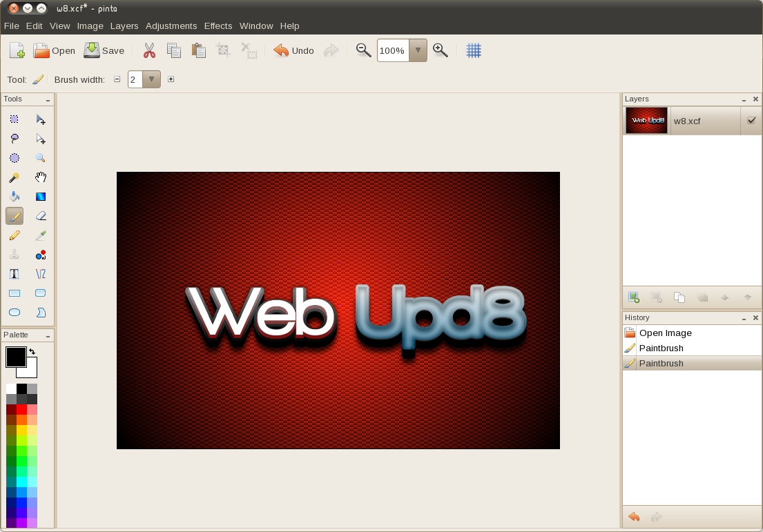Select the Zoom tool in Tools panel
Viewport: 763px width, 532px height.
coord(41,158)
